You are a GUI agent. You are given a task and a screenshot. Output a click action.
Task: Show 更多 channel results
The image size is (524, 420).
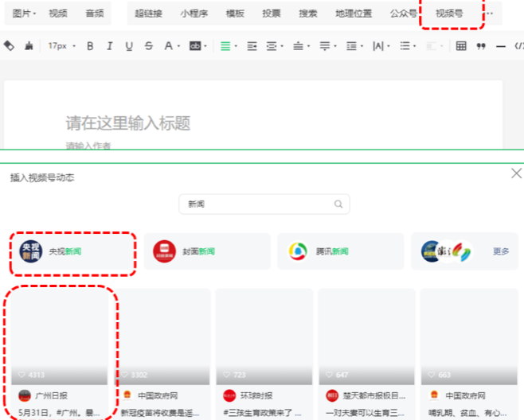coord(501,251)
